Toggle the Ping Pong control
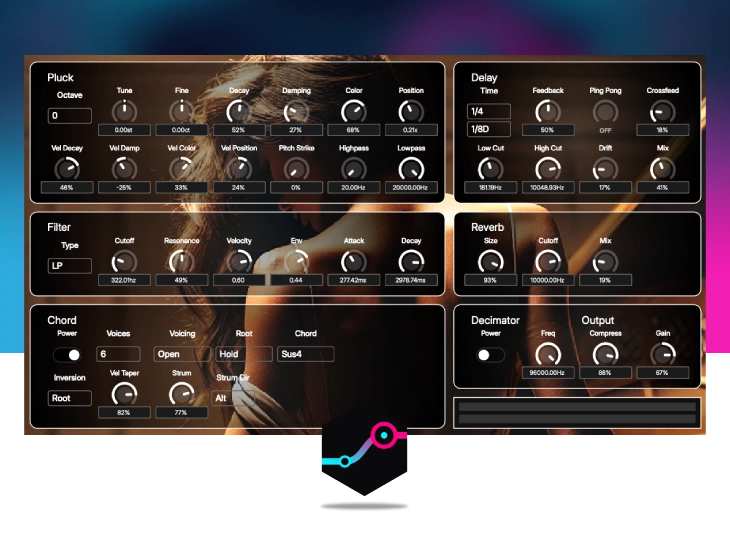The height and width of the screenshot is (540, 730). [605, 112]
